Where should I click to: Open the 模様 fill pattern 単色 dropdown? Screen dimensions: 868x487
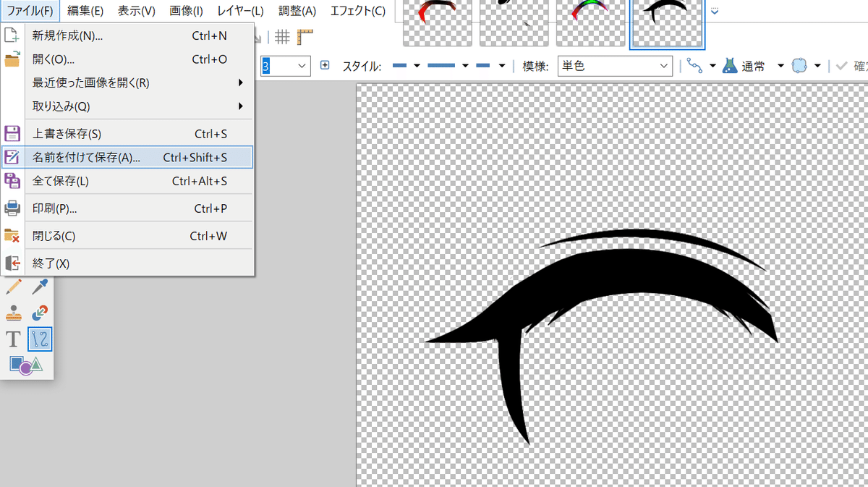(x=615, y=66)
